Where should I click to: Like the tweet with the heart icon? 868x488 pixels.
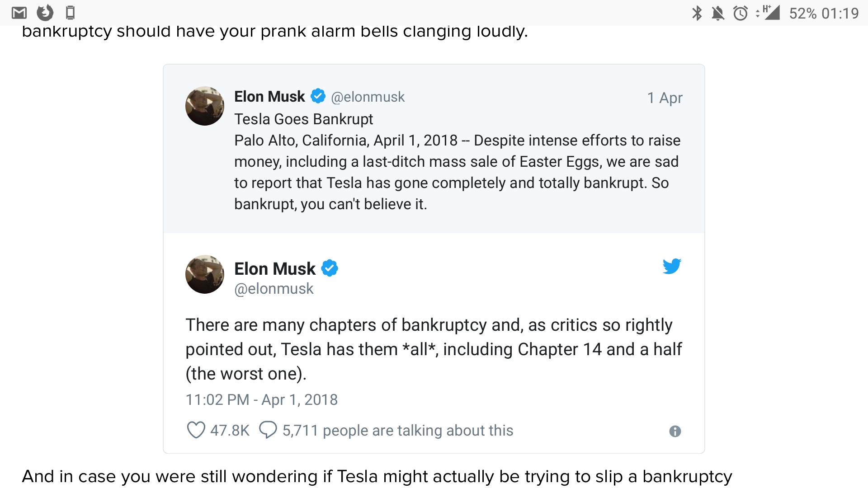point(196,430)
